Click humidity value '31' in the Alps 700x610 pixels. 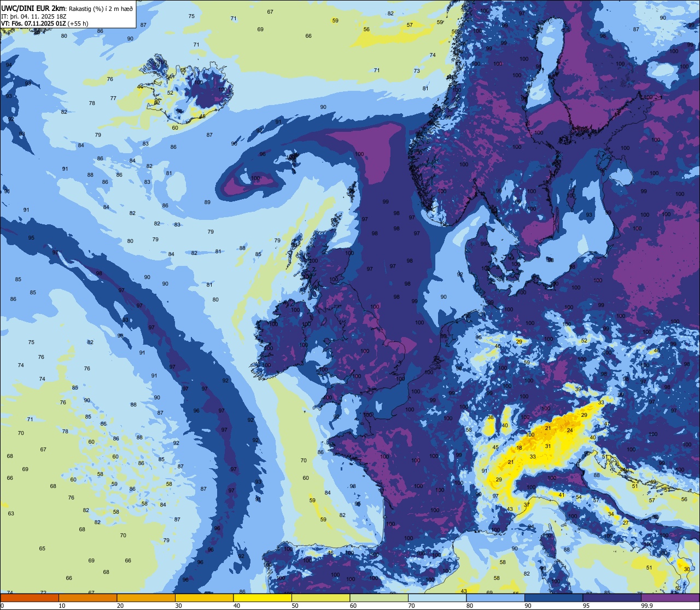[548, 446]
